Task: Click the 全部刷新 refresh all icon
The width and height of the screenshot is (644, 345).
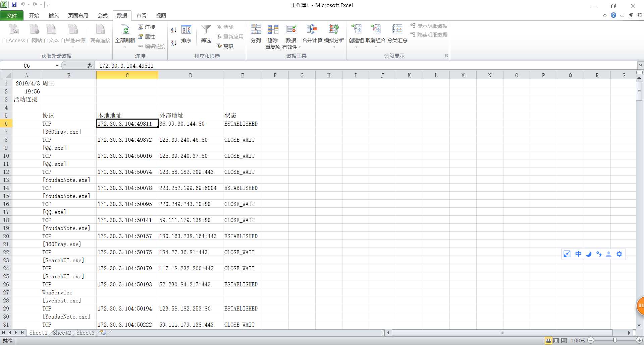Action: click(125, 29)
